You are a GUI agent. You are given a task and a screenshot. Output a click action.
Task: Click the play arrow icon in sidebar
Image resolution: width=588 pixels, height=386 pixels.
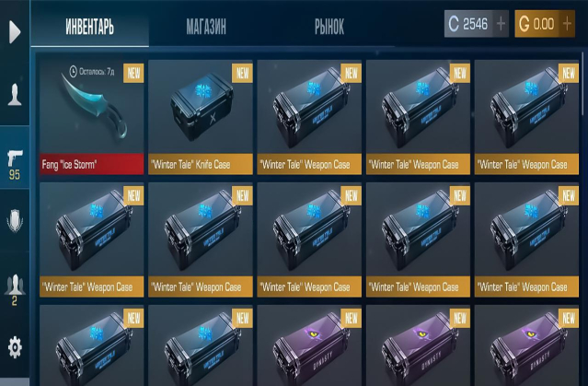(15, 32)
